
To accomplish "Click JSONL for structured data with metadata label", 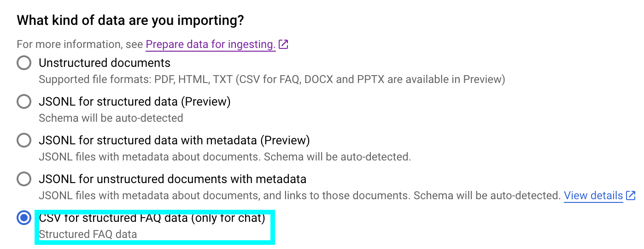I will [x=174, y=140].
